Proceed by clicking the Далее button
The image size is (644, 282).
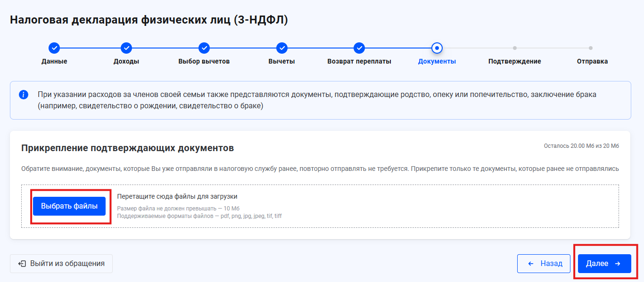[x=604, y=264]
